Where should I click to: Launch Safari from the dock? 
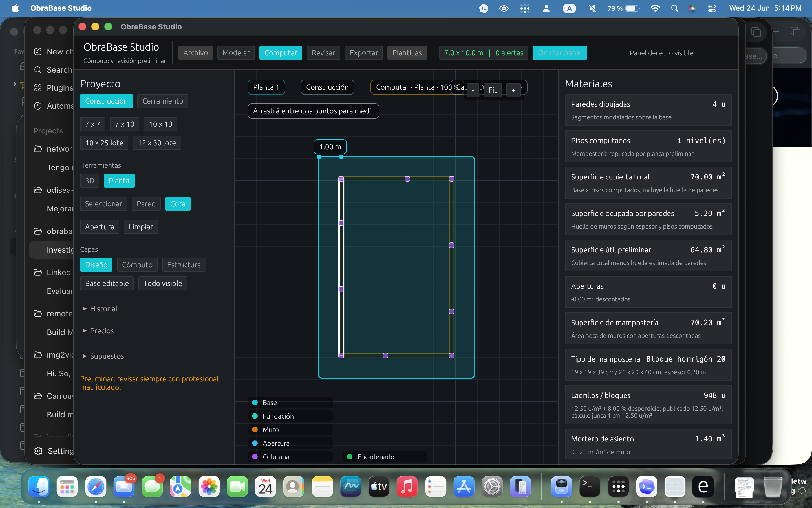(x=96, y=487)
